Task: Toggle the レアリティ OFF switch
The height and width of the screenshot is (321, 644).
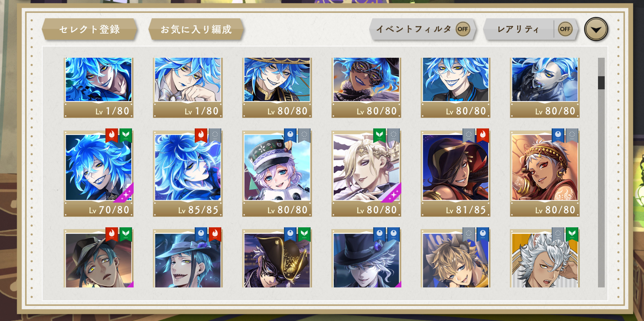Action: click(565, 29)
